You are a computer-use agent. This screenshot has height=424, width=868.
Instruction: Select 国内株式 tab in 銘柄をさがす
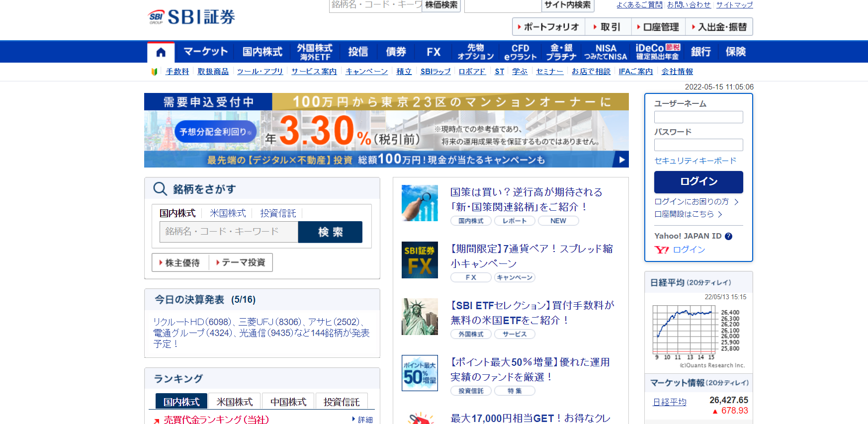pyautogui.click(x=177, y=213)
